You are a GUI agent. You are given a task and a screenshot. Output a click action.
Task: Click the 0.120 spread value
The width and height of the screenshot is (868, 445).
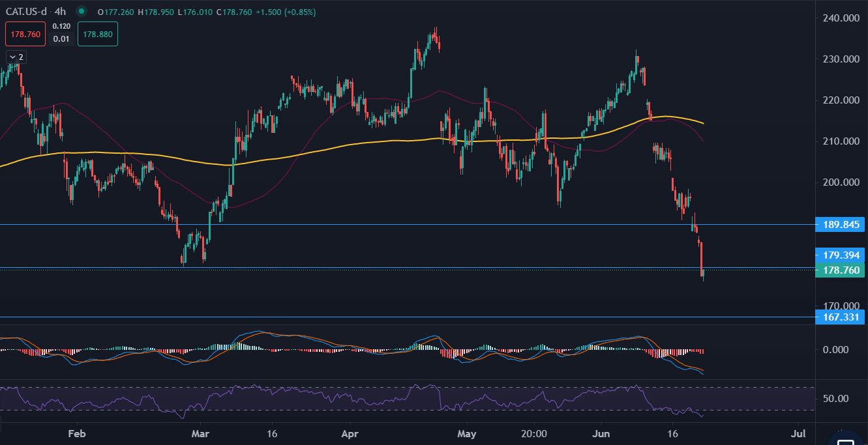(x=61, y=27)
